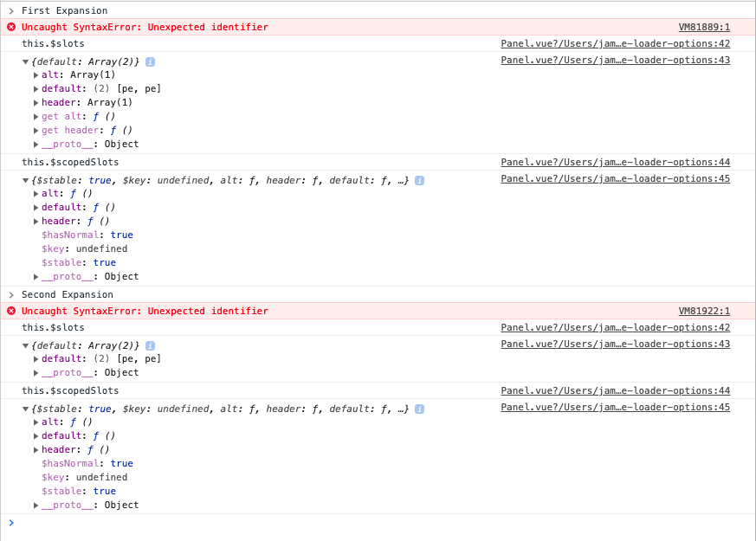Click the info icon beside second {default: Array(2)}
Viewport: 756px width, 541px height.
(x=151, y=345)
